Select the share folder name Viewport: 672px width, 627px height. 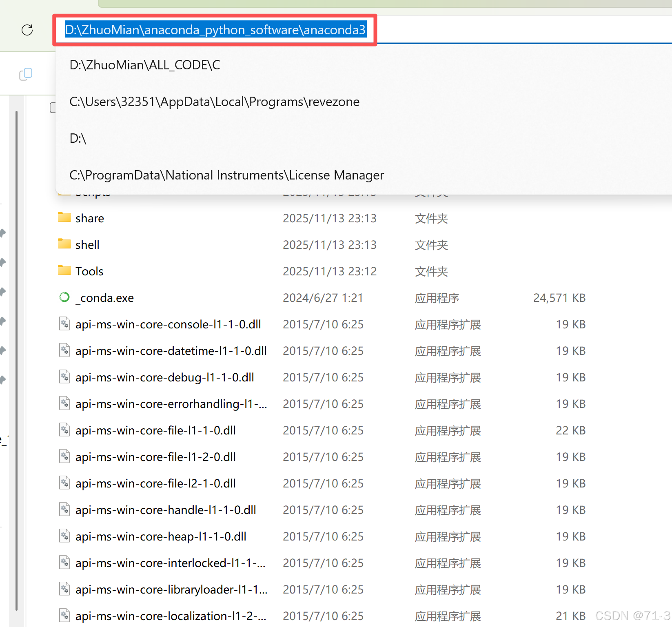[90, 218]
